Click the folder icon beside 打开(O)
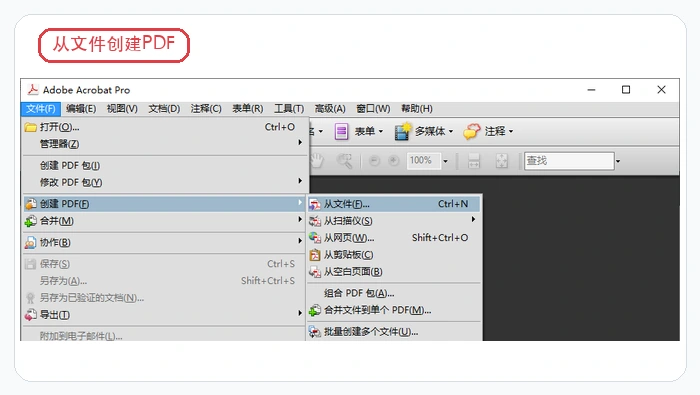The height and width of the screenshot is (395, 700). tap(30, 127)
